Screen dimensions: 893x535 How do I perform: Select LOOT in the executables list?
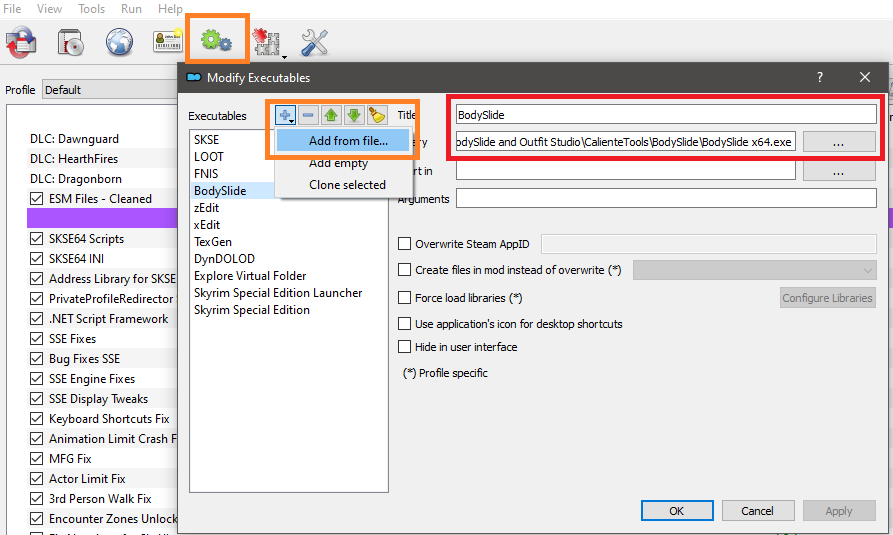208,157
